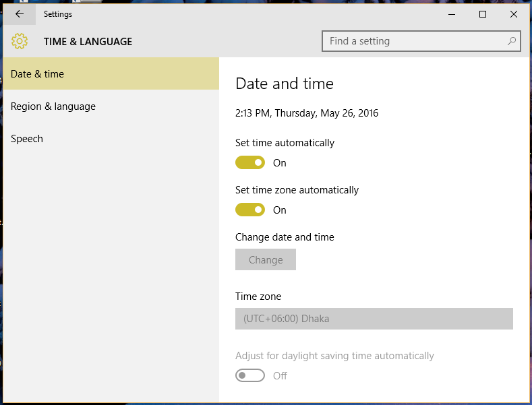Open the Date & time section

tap(111, 73)
